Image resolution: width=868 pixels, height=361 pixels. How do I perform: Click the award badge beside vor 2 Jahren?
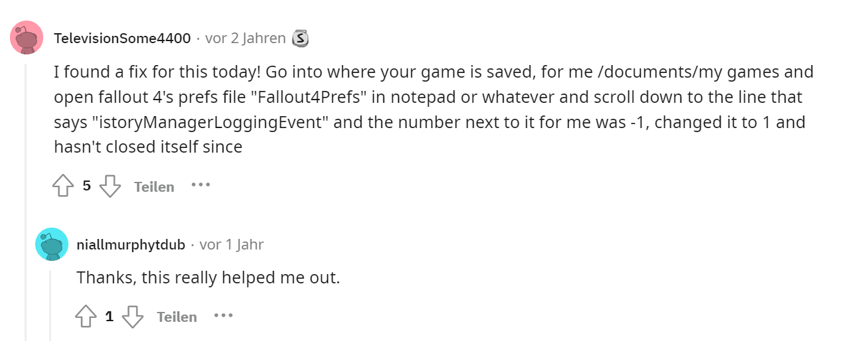coord(301,38)
